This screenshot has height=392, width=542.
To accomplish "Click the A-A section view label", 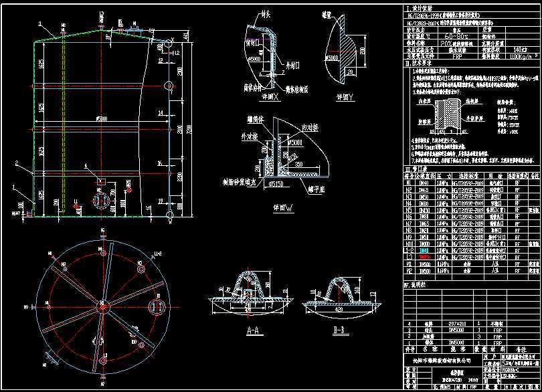I will click(x=250, y=330).
